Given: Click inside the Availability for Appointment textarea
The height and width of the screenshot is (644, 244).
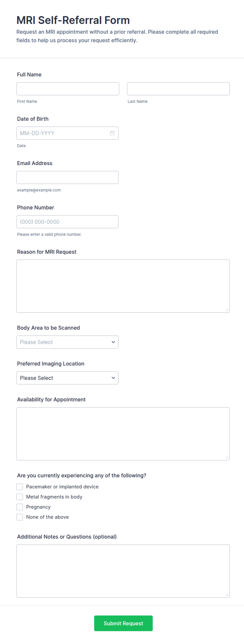Looking at the screenshot, I should 123,434.
